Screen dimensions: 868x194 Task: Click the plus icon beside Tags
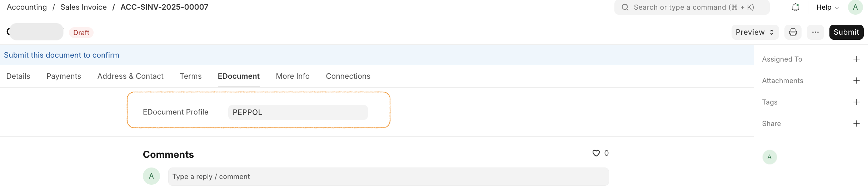[856, 102]
